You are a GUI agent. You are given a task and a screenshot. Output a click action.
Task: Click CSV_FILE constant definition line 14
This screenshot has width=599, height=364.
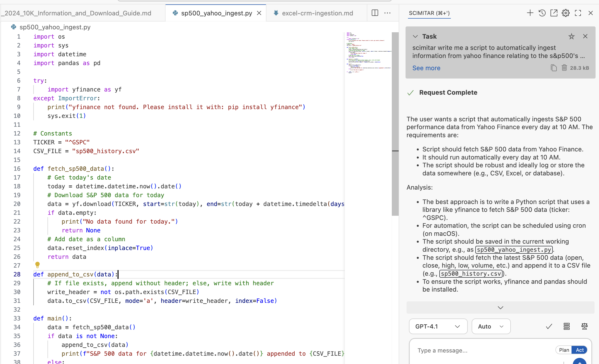(x=86, y=151)
